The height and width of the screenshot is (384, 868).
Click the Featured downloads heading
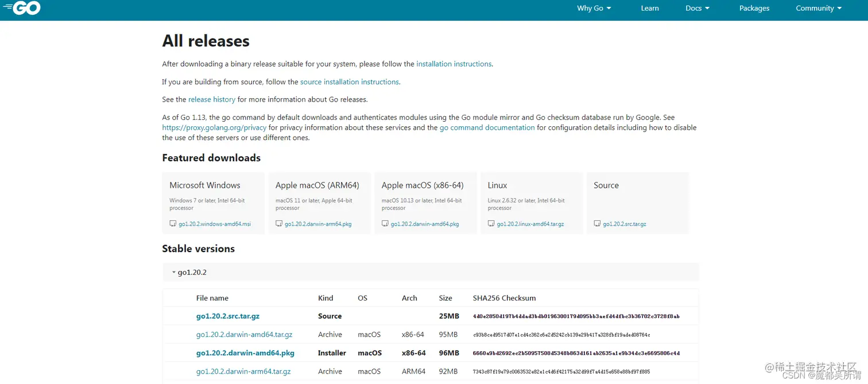211,158
